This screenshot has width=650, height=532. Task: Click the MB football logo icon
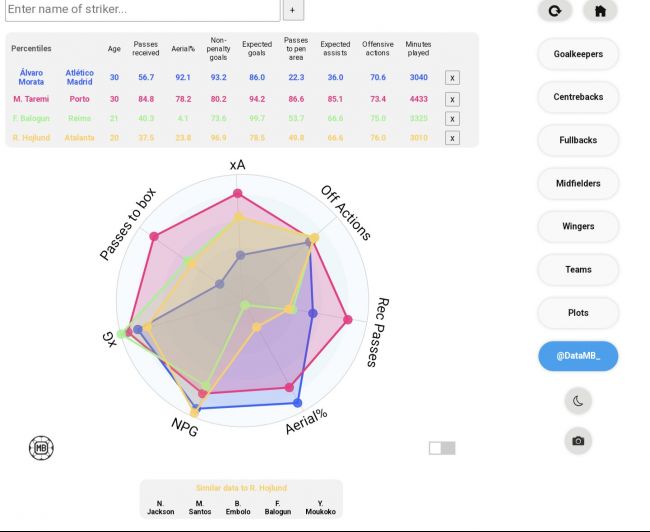click(x=41, y=448)
